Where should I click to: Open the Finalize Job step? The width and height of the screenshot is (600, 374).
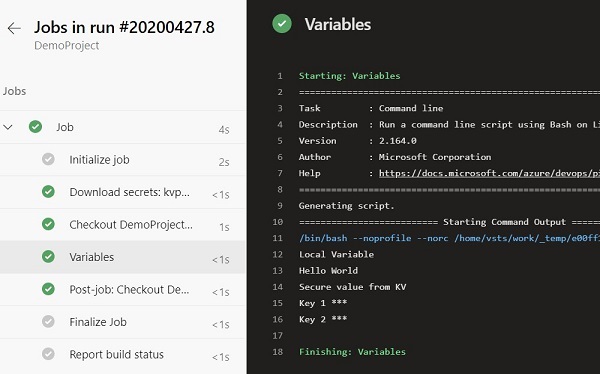pos(122,322)
